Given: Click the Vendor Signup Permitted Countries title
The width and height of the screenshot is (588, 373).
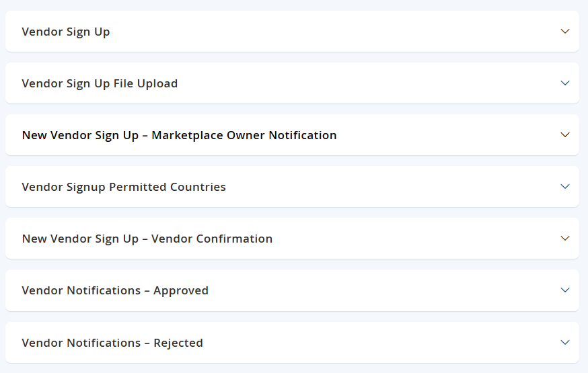Looking at the screenshot, I should (x=124, y=187).
